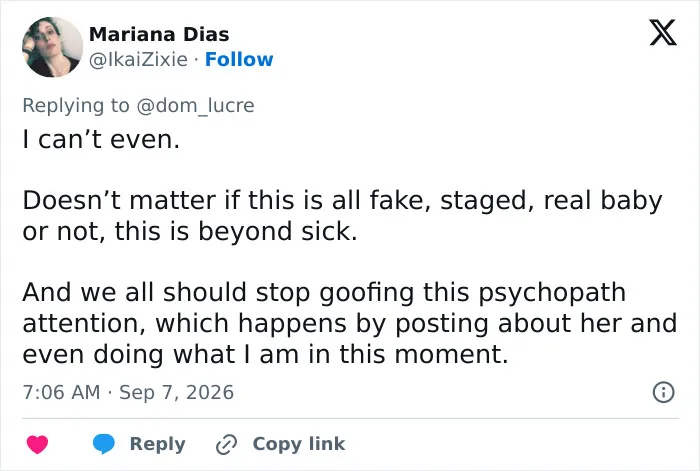Click the 'I can't even.' line
The width and height of the screenshot is (700, 471).
[x=101, y=139]
